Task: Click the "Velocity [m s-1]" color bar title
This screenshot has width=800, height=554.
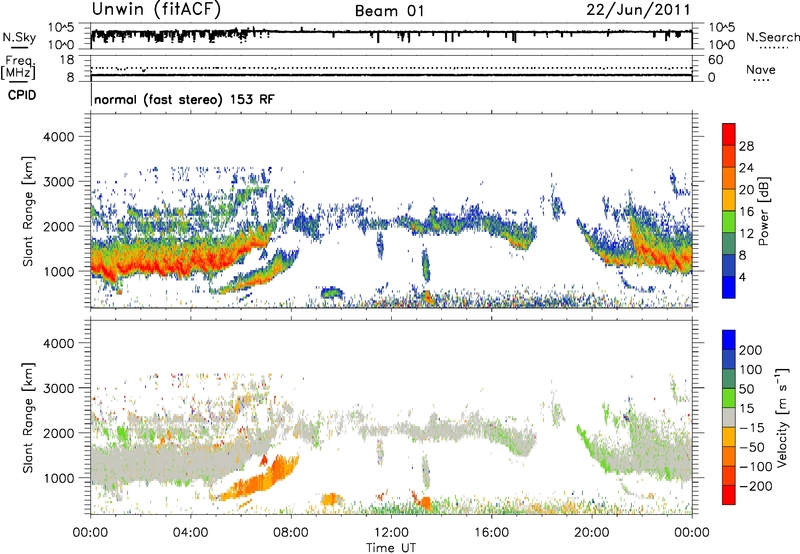Action: [x=783, y=417]
